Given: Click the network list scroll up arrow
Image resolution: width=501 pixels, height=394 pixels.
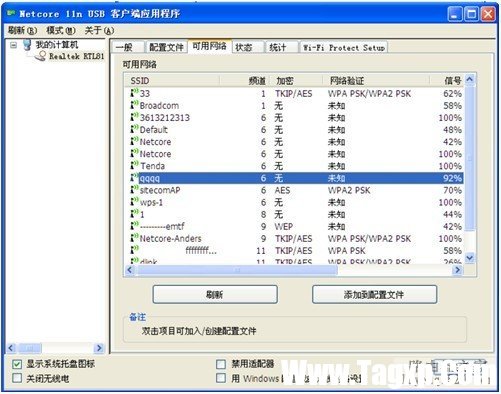Looking at the screenshot, I should pos(470,79).
